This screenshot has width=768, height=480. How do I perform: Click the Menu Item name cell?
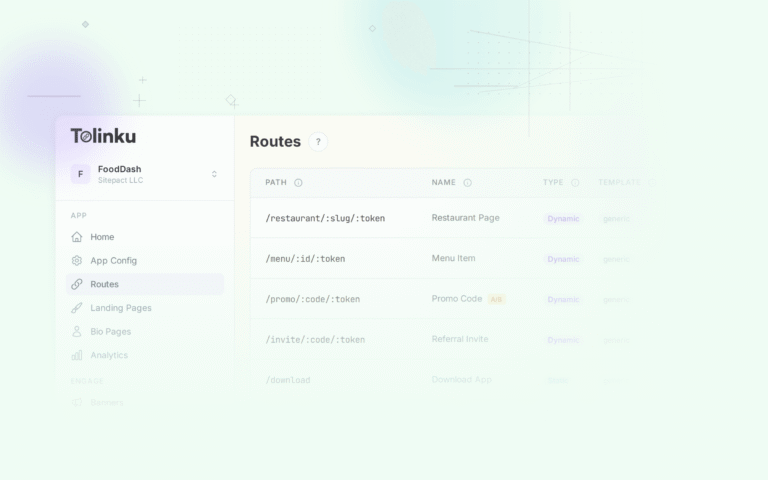point(453,258)
